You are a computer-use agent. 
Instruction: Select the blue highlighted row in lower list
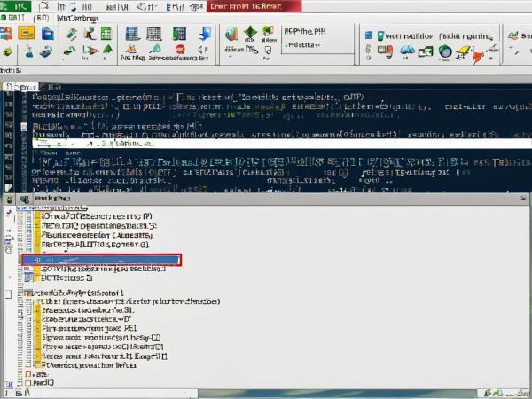[x=101, y=260]
